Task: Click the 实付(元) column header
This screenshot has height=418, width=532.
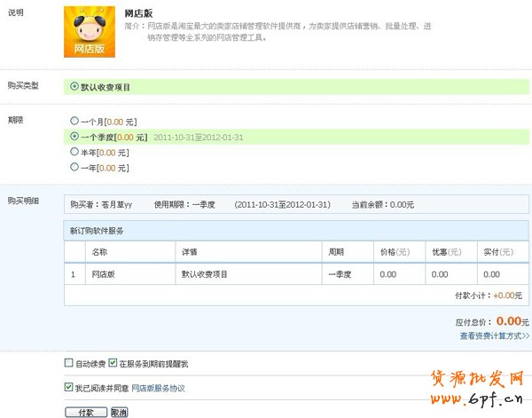Action: point(497,252)
